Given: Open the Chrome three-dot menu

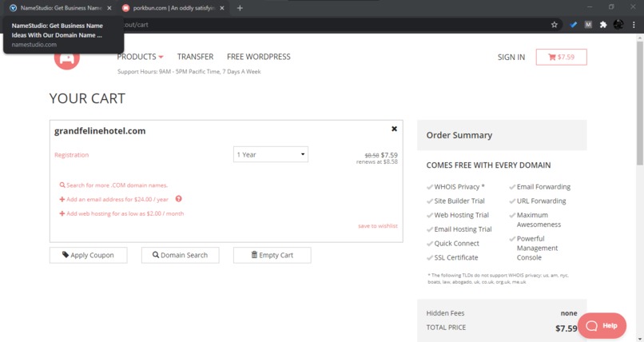Looking at the screenshot, I should 634,25.
